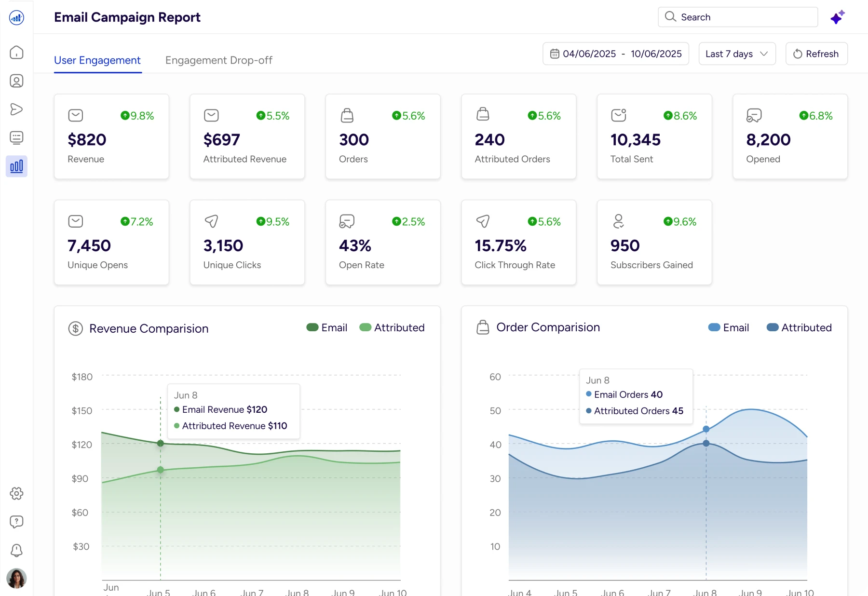Open notifications bell icon
The height and width of the screenshot is (596, 868).
coord(16,550)
